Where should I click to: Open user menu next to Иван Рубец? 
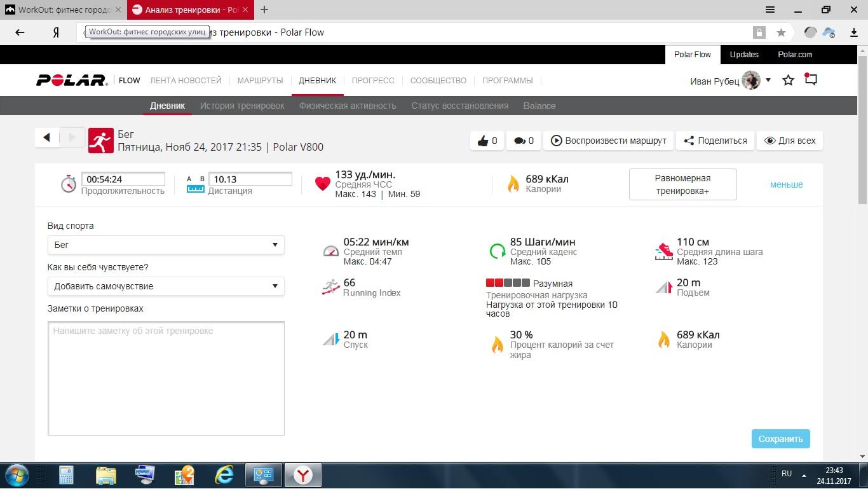(768, 80)
